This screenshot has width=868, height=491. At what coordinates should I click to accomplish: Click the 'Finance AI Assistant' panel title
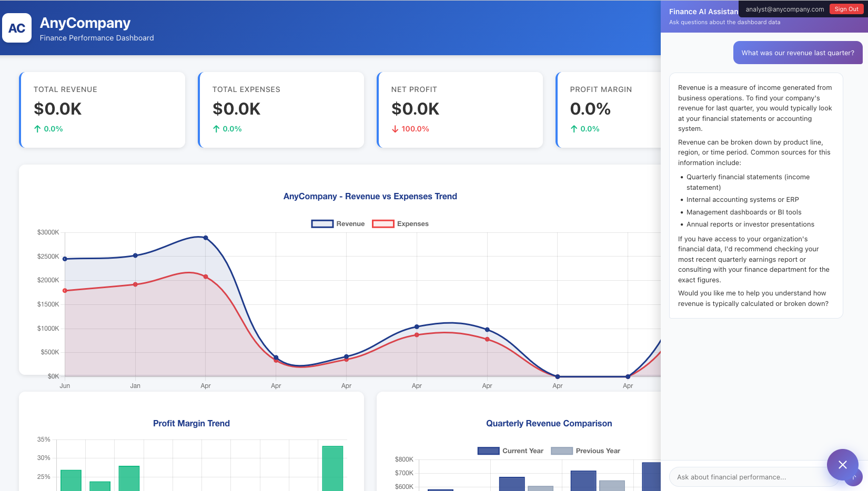point(703,12)
